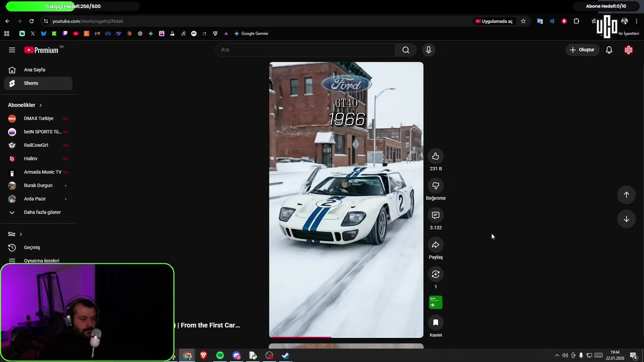Image resolution: width=644 pixels, height=362 pixels.
Task: Open the green sound source thumbnail
Action: click(x=436, y=302)
